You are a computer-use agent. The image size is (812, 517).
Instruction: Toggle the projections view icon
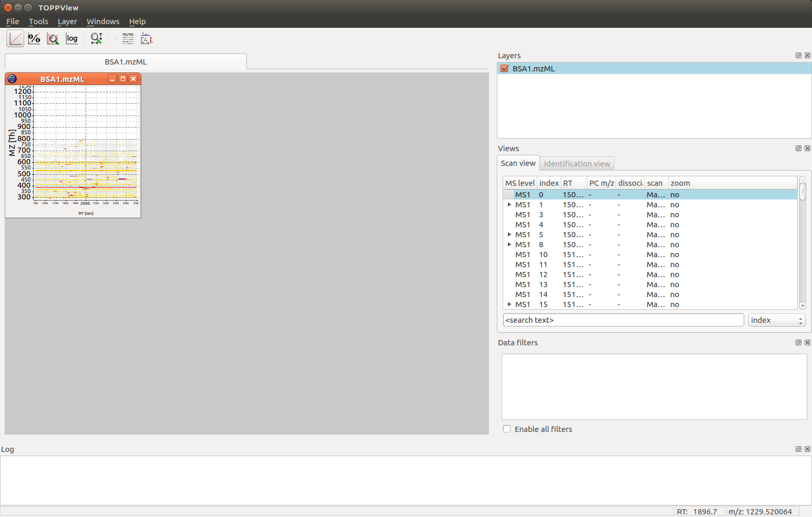tap(147, 38)
